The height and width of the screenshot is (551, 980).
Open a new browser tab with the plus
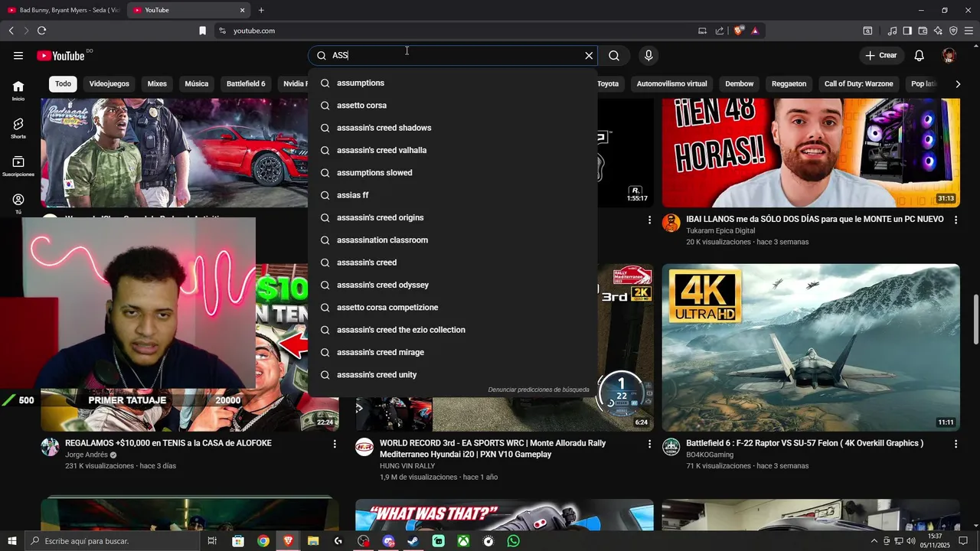tap(261, 10)
